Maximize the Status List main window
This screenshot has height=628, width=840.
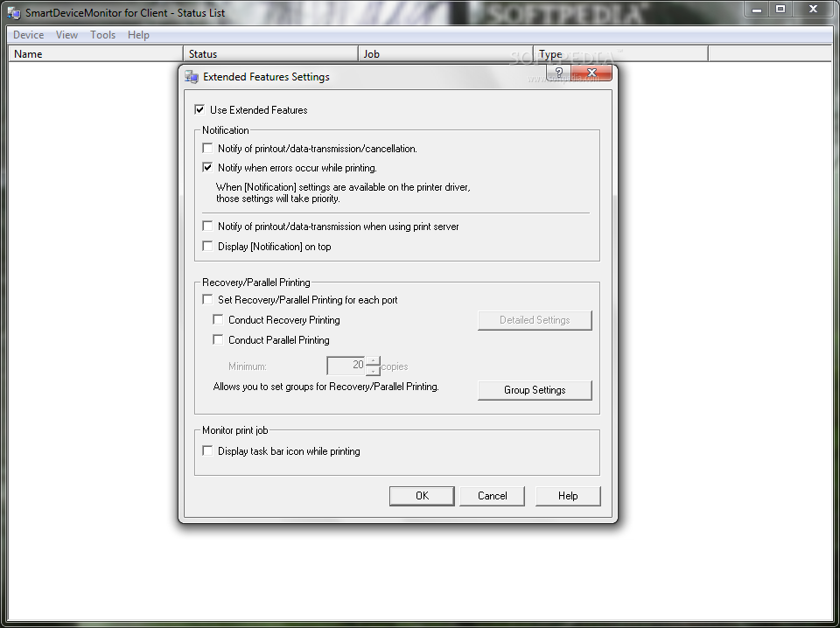pyautogui.click(x=780, y=9)
